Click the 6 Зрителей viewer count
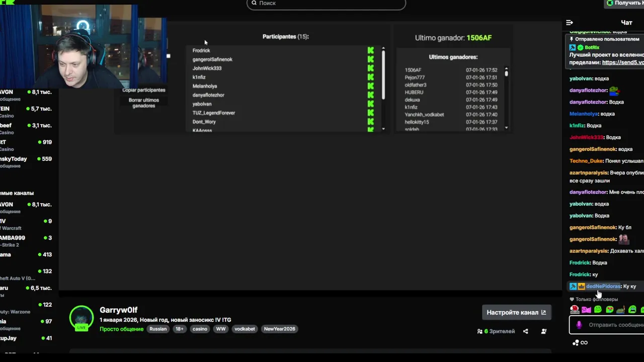644x362 pixels. (x=499, y=331)
